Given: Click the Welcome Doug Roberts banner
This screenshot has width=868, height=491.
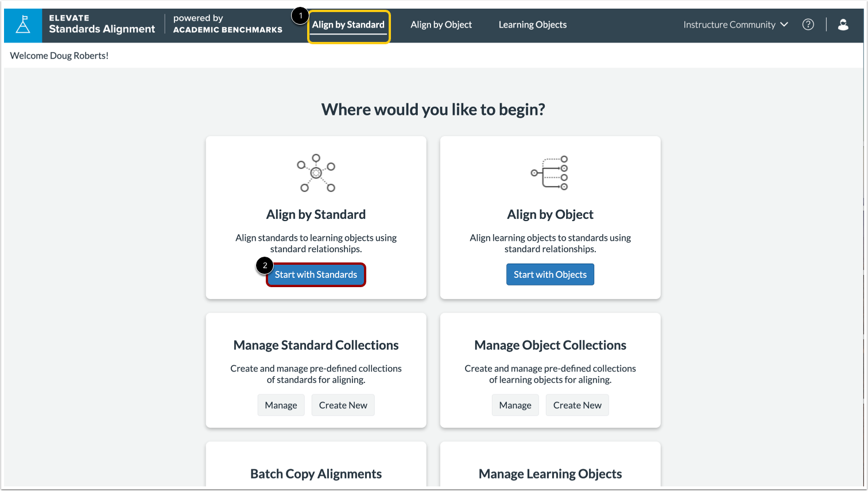Looking at the screenshot, I should coord(59,55).
